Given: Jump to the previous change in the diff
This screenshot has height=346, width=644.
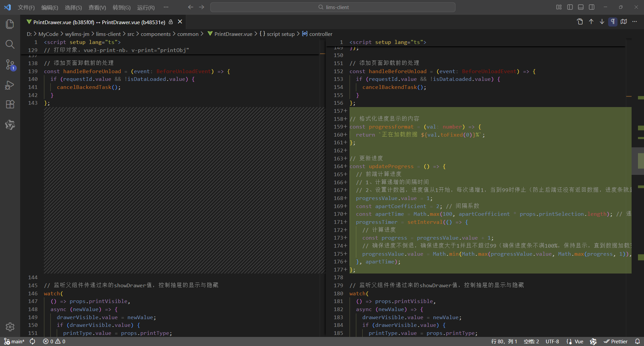Looking at the screenshot, I should click(591, 21).
